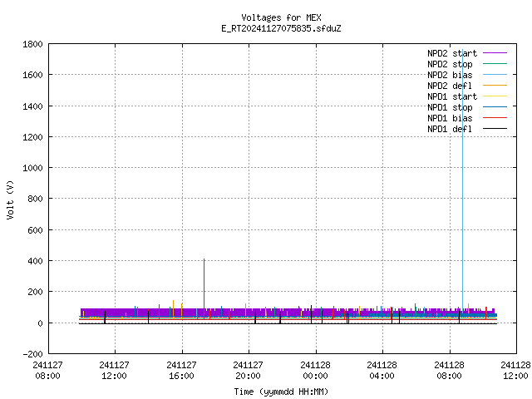Select the file name E_RT20241127075835.sfduZ
This screenshot has height=399, width=532.
pos(281,28)
